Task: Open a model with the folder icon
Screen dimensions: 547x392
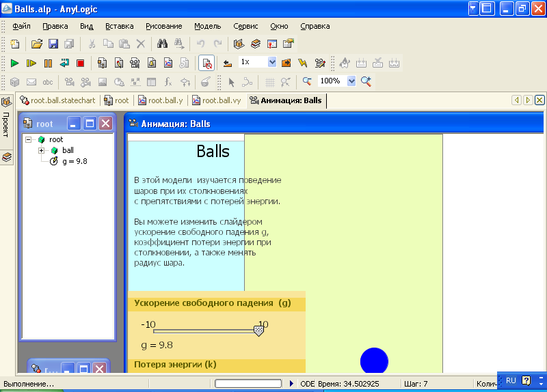Action: click(37, 44)
